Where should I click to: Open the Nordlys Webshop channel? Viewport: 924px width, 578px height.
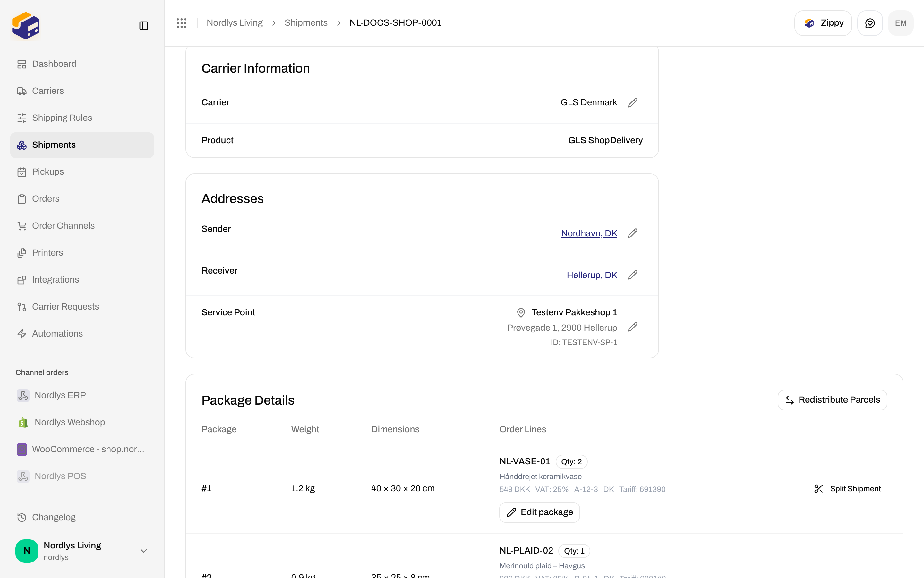pyautogui.click(x=82, y=422)
